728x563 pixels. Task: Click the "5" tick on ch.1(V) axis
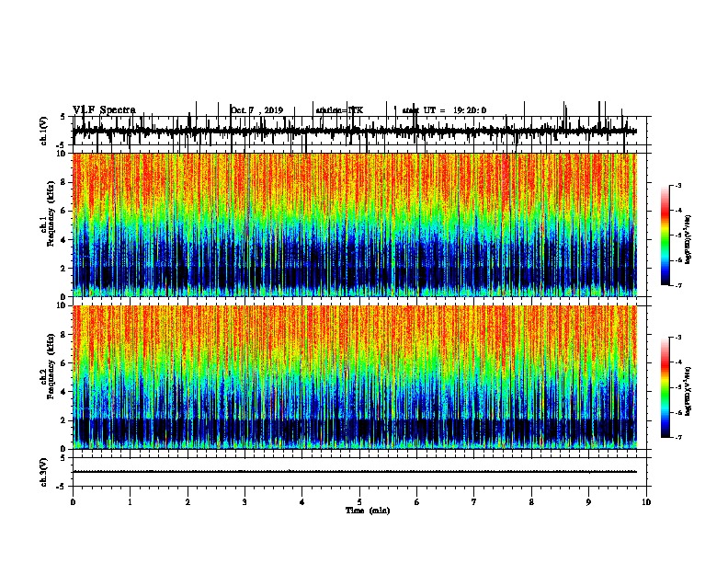tap(63, 117)
